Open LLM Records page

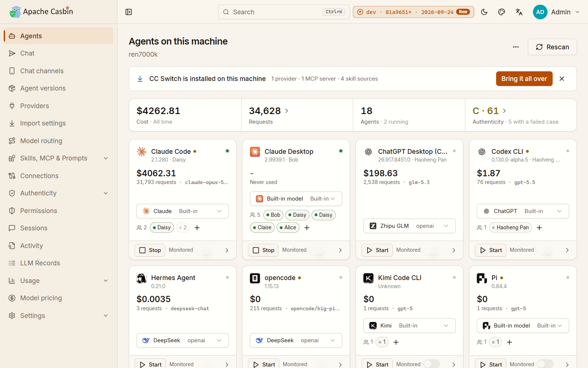click(x=59, y=263)
